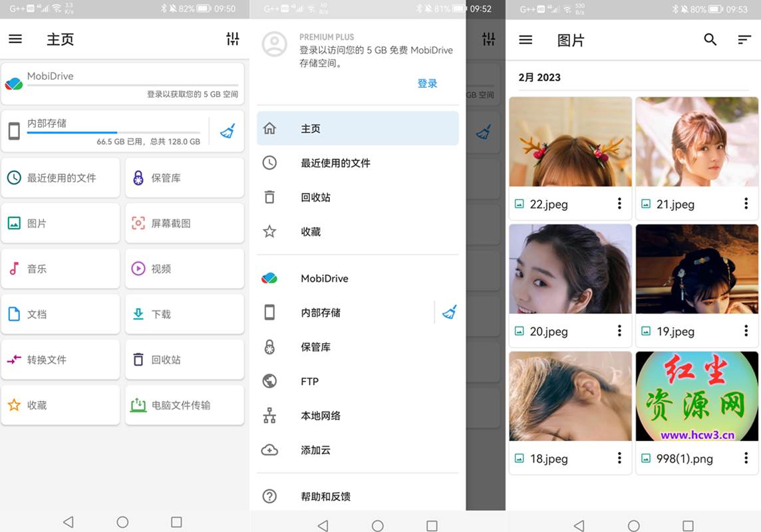The width and height of the screenshot is (761, 532).
Task: Open the hamburger menu on 主页 screen
Action: click(15, 39)
